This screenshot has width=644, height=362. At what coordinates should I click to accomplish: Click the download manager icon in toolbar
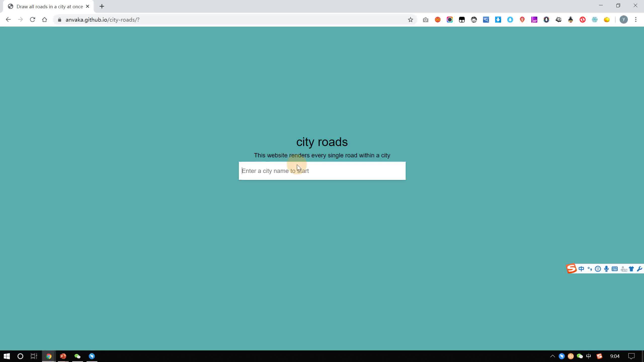pos(498,19)
